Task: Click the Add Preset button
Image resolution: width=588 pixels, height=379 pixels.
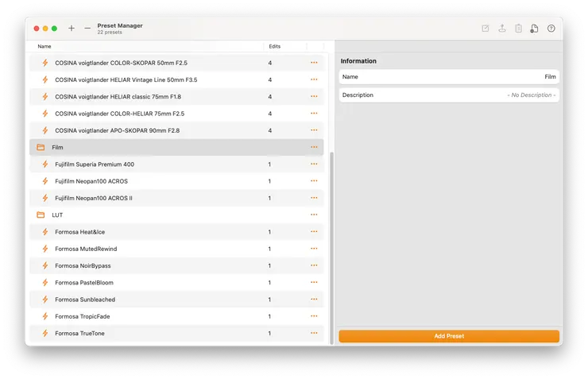Action: click(x=449, y=336)
